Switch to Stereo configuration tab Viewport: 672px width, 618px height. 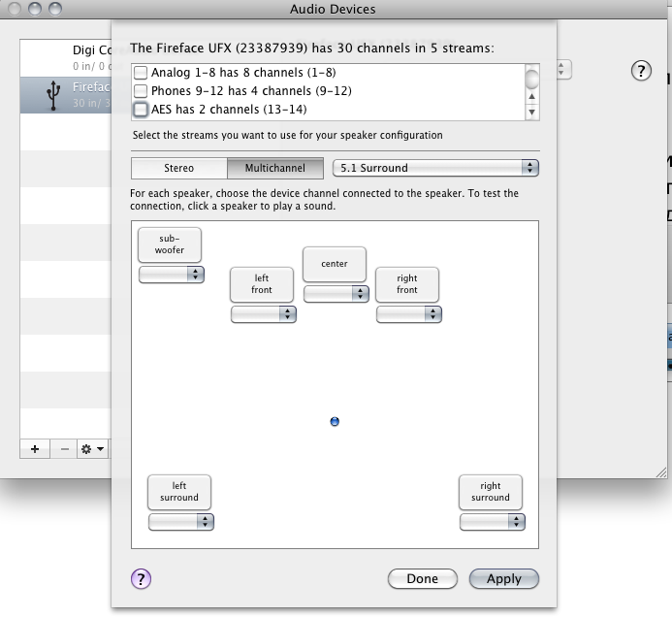(179, 168)
